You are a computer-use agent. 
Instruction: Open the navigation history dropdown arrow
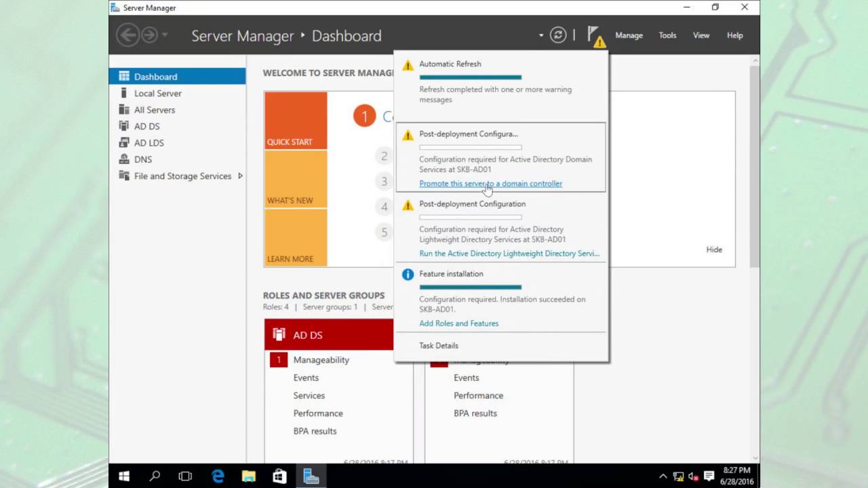[x=165, y=35]
